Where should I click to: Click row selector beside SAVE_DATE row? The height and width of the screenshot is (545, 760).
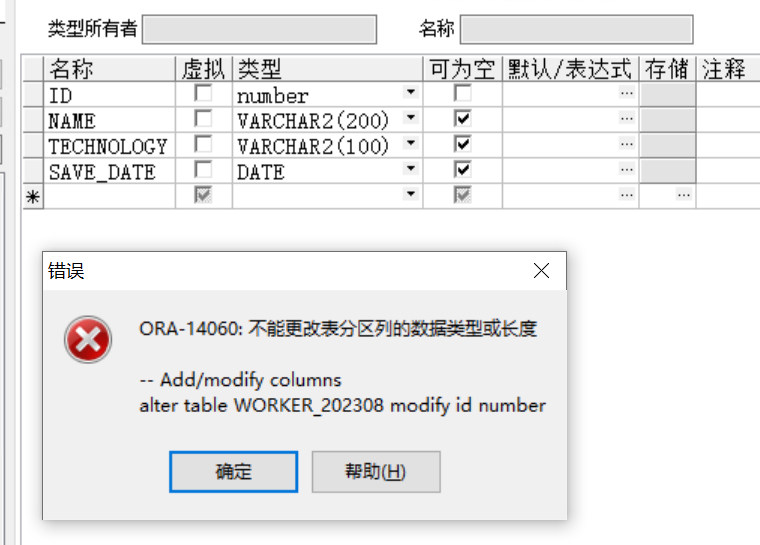point(33,171)
